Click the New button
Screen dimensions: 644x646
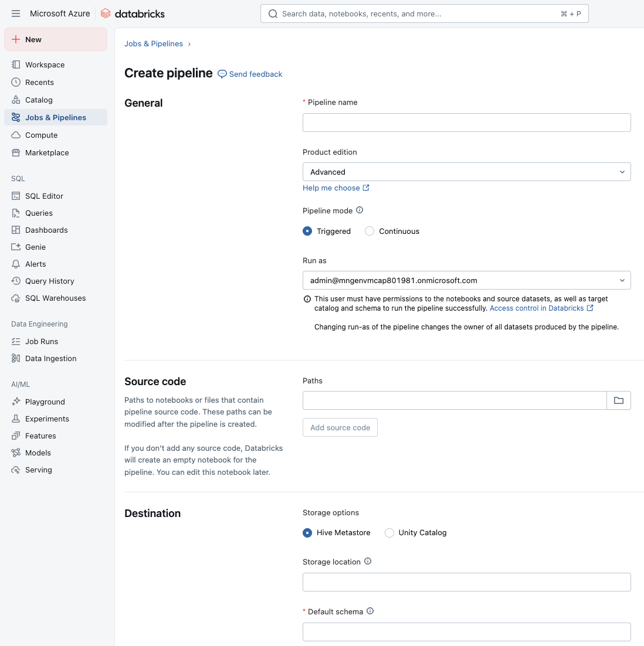click(32, 39)
